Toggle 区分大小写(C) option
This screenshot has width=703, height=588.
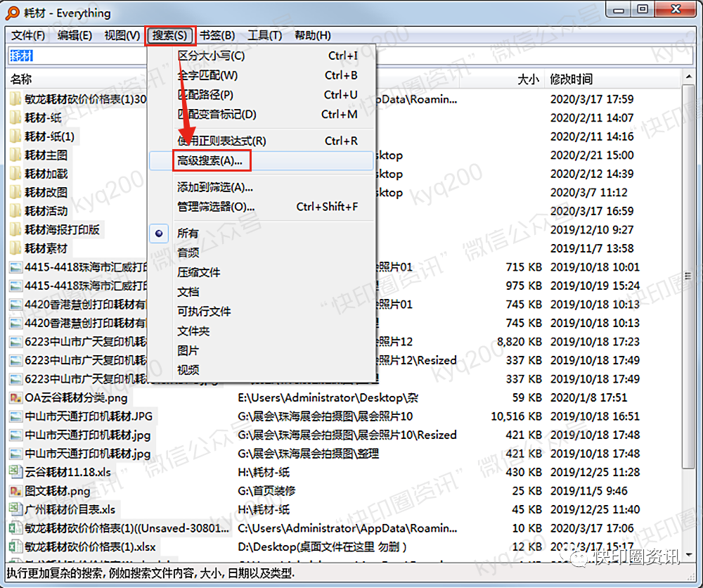[x=262, y=56]
